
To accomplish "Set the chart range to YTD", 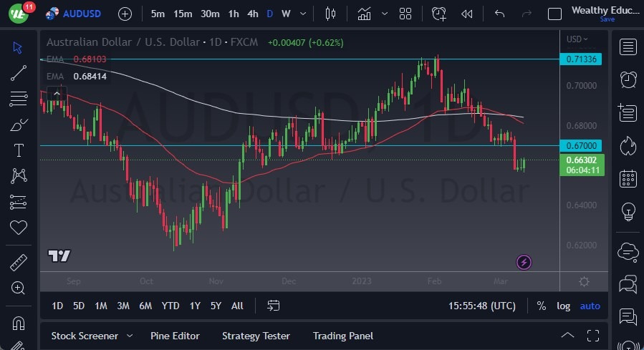I will [x=170, y=306].
